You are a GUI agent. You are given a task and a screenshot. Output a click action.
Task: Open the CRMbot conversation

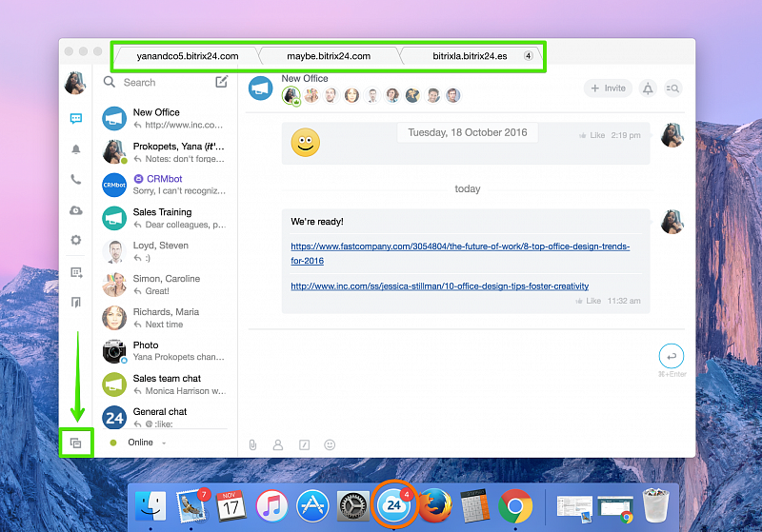(x=165, y=185)
